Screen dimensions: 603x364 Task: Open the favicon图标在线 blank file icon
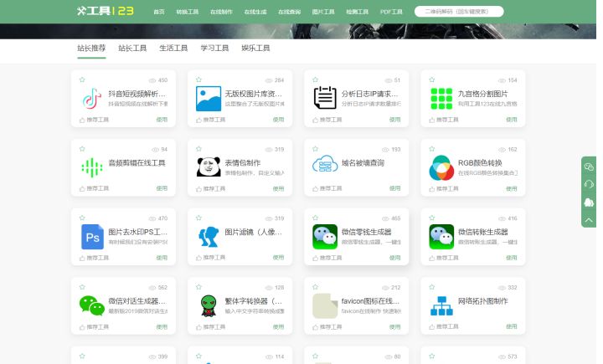tap(325, 306)
